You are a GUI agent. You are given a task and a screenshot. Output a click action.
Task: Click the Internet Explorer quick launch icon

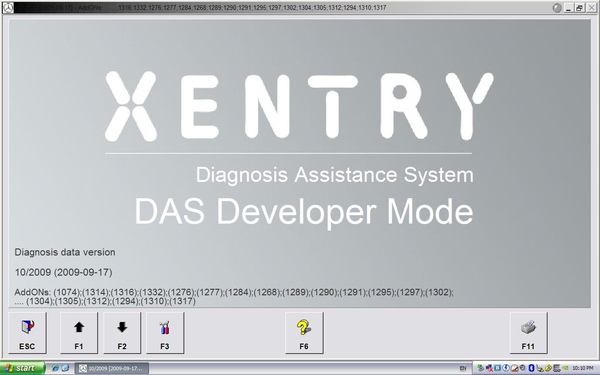pos(55,368)
